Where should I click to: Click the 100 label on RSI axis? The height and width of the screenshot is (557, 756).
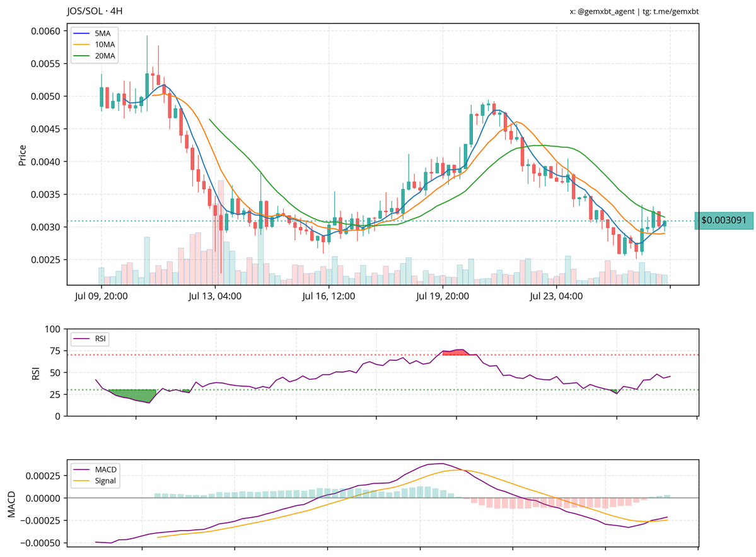pos(52,329)
